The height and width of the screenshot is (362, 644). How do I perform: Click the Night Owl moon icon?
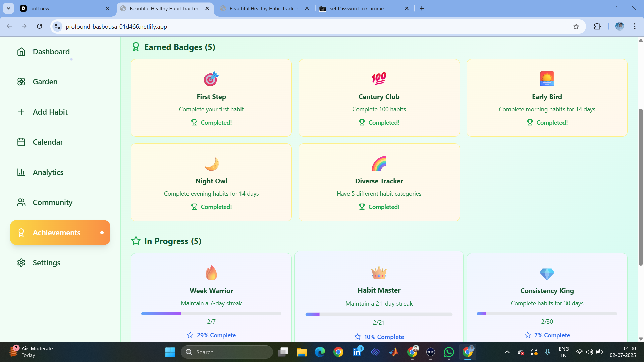(x=211, y=164)
